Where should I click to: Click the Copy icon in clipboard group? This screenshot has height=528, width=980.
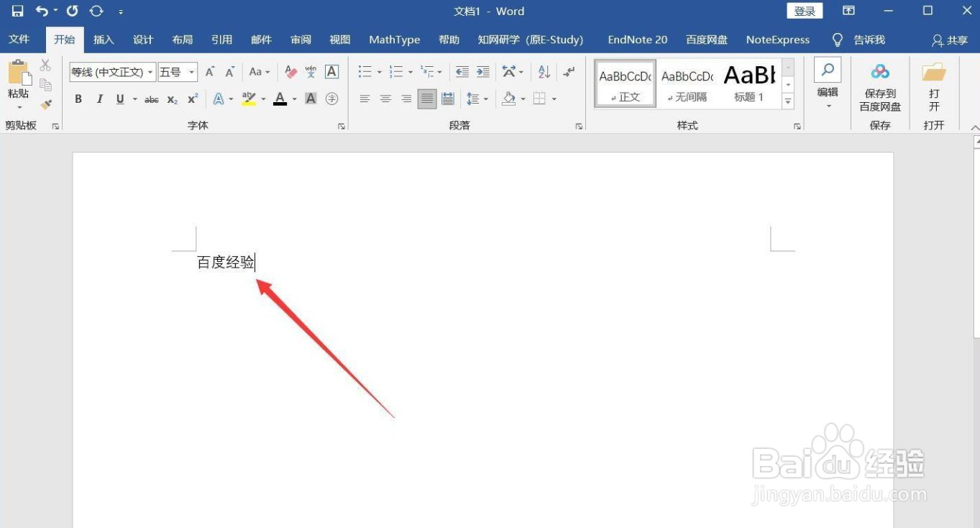45,85
